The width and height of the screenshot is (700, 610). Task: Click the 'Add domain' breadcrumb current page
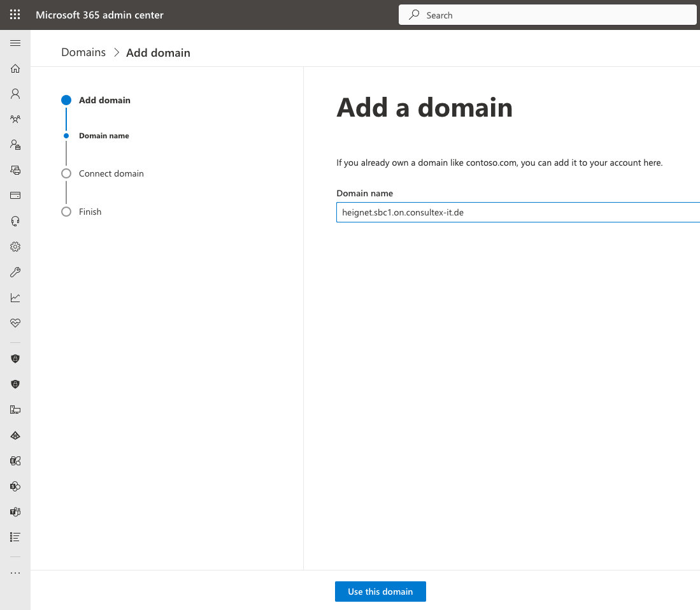click(158, 53)
